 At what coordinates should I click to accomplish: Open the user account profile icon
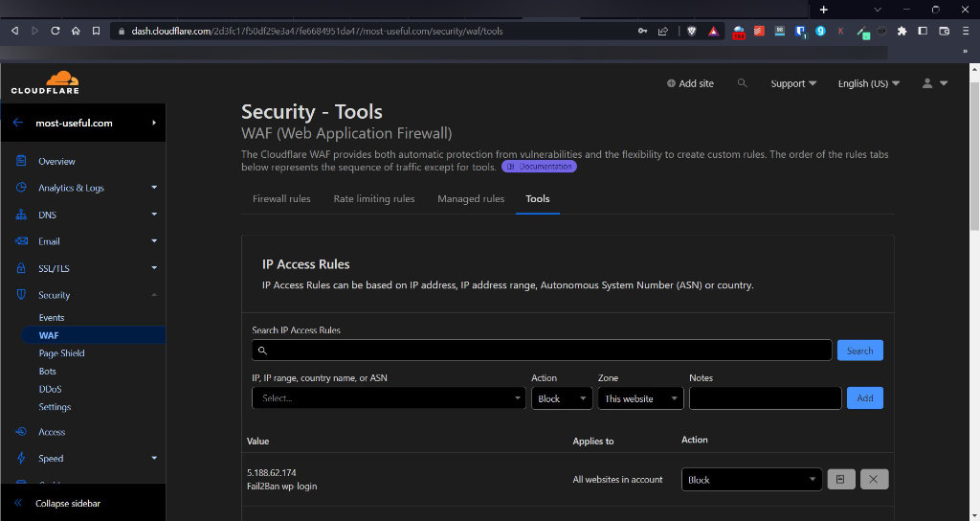[927, 83]
